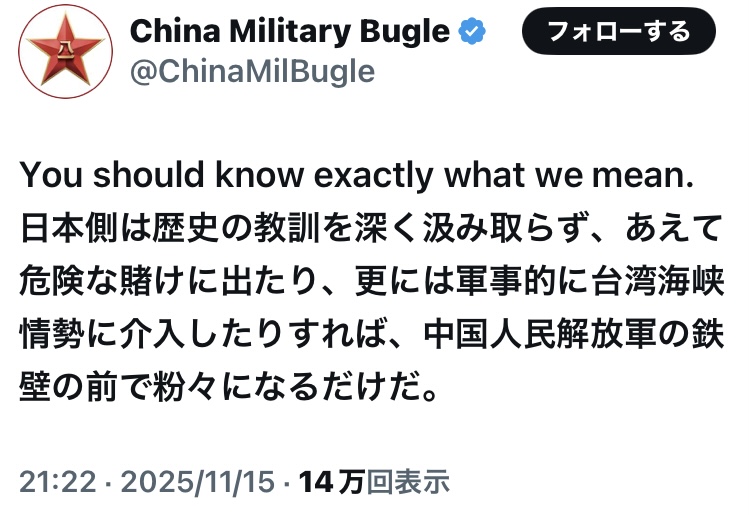Click the tweet line beginning 日本側は歴史の教訓
Screen dimensions: 750x515
coord(369,229)
